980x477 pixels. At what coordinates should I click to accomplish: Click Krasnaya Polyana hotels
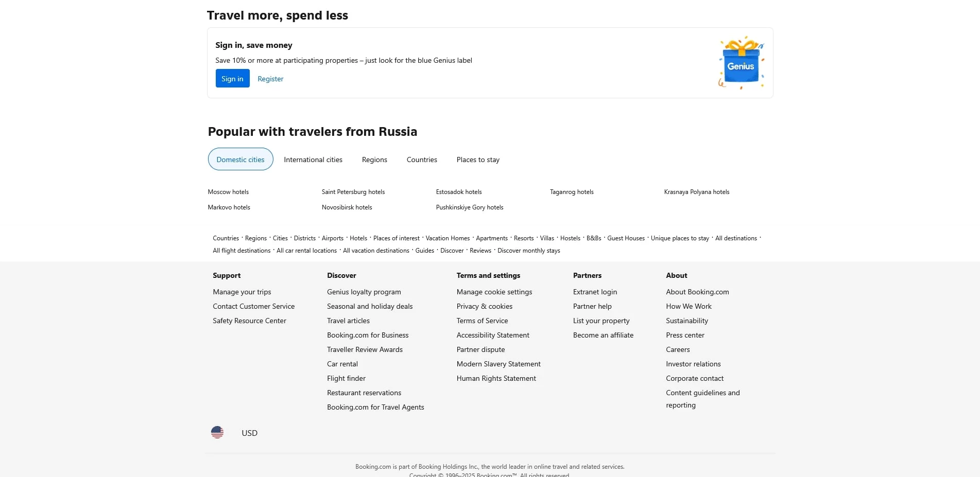[x=696, y=192]
